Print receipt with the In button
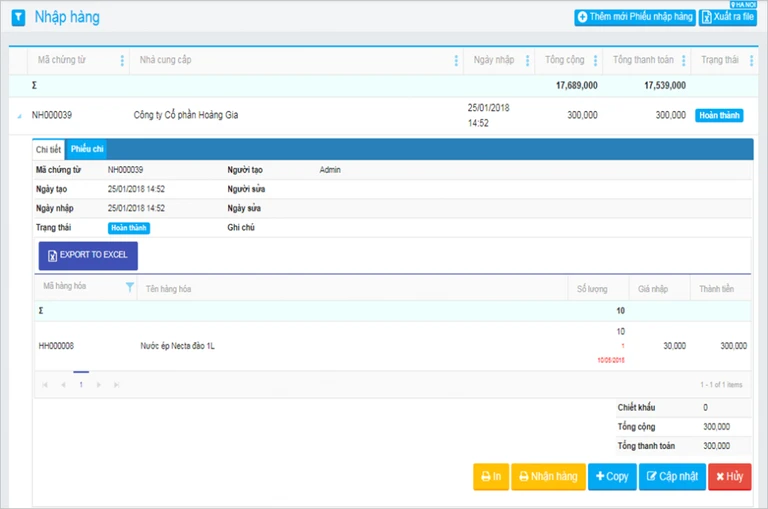This screenshot has width=768, height=509. pyautogui.click(x=491, y=477)
